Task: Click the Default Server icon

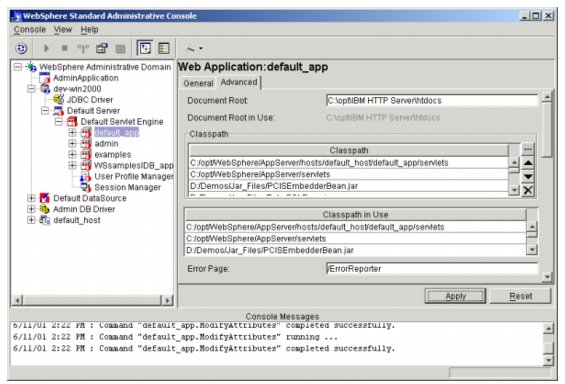Action: click(58, 111)
